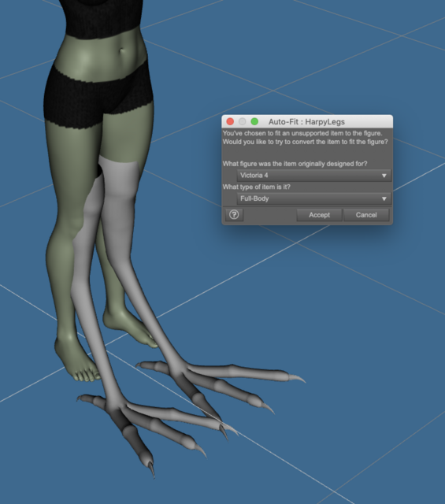The height and width of the screenshot is (504, 445).
Task: Select the figure's raised back foot
Action: point(128,324)
